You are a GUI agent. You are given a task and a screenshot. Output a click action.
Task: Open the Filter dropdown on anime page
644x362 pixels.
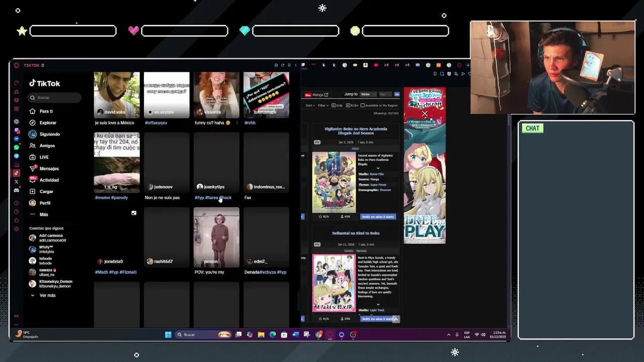(323, 106)
